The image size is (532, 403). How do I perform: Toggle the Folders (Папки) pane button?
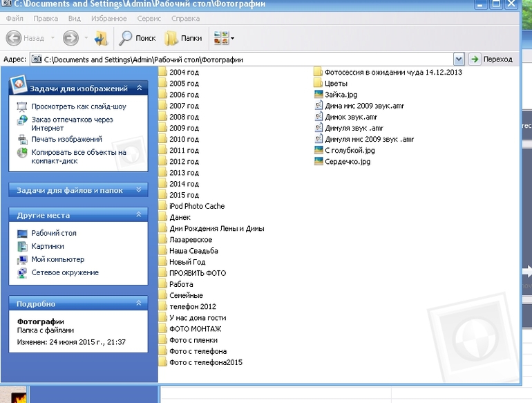pyautogui.click(x=183, y=38)
